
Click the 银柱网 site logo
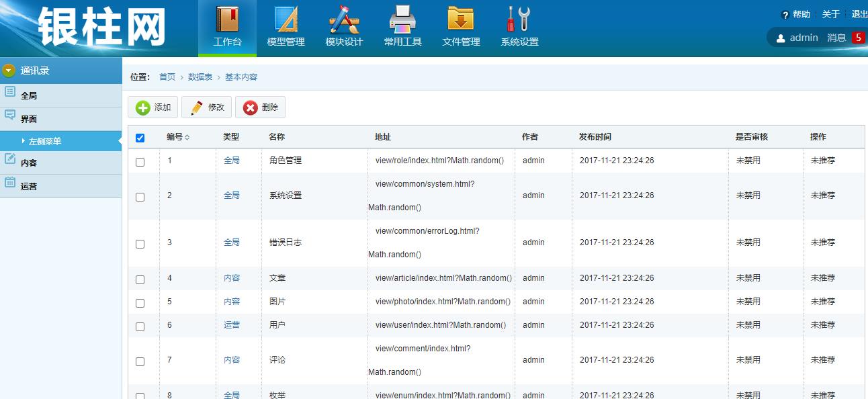click(x=102, y=27)
